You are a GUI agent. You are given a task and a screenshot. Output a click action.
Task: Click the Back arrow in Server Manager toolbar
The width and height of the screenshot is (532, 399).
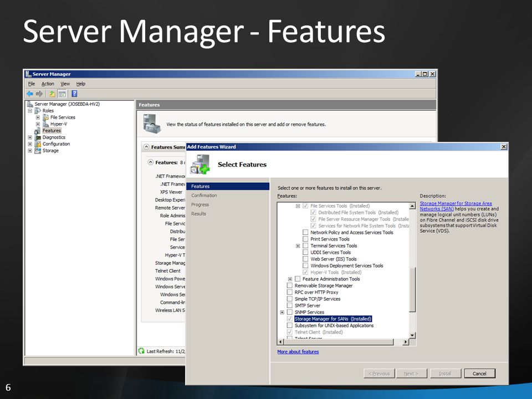(30, 94)
